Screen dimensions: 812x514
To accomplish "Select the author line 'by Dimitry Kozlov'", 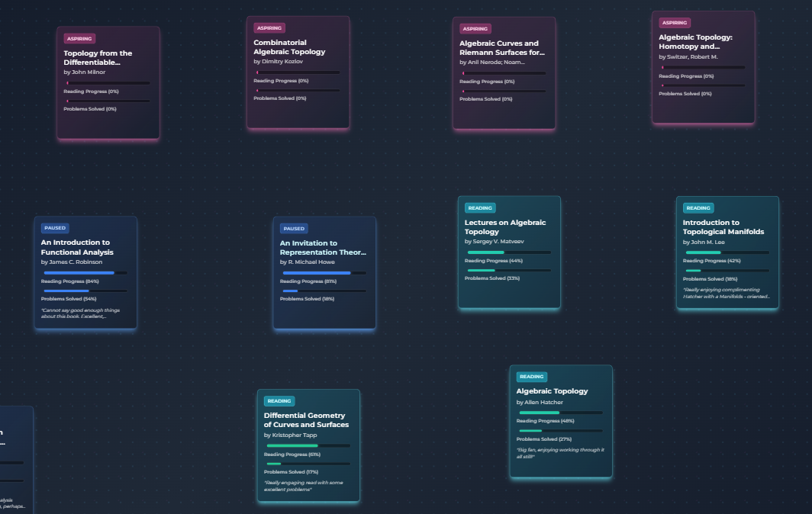I will point(278,62).
